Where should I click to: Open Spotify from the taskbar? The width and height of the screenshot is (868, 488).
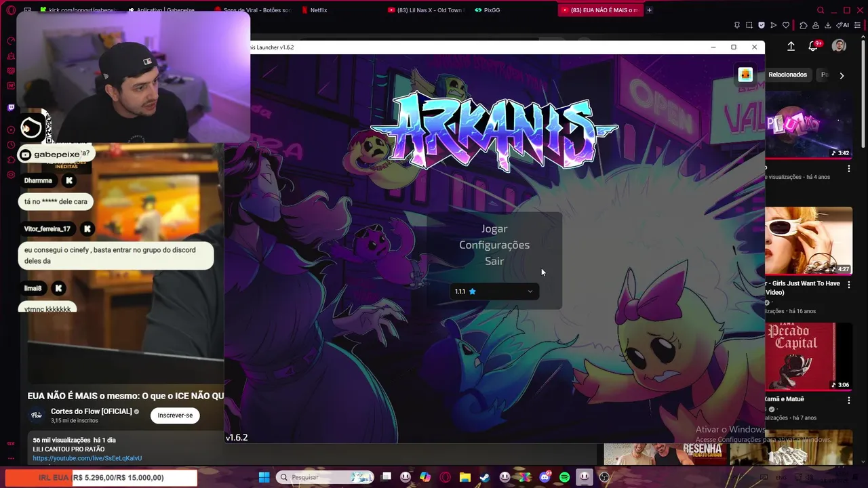pyautogui.click(x=565, y=477)
